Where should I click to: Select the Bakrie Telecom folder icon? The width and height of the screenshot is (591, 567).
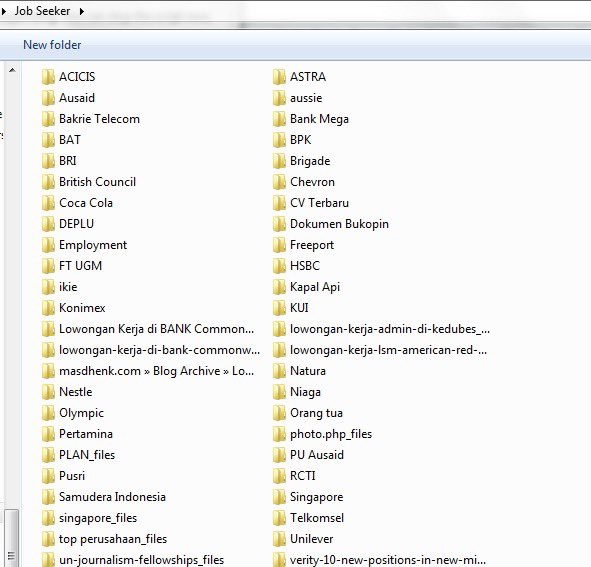[x=48, y=119]
